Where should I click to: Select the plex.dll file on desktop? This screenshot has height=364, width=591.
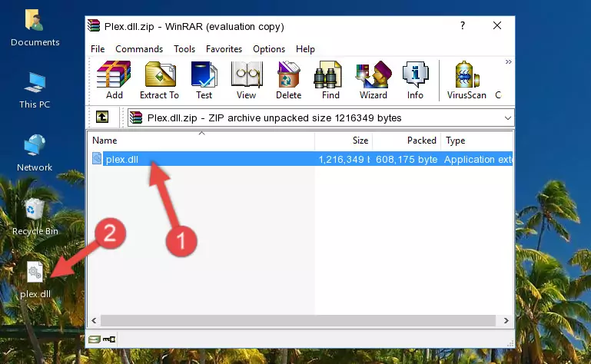coord(35,280)
